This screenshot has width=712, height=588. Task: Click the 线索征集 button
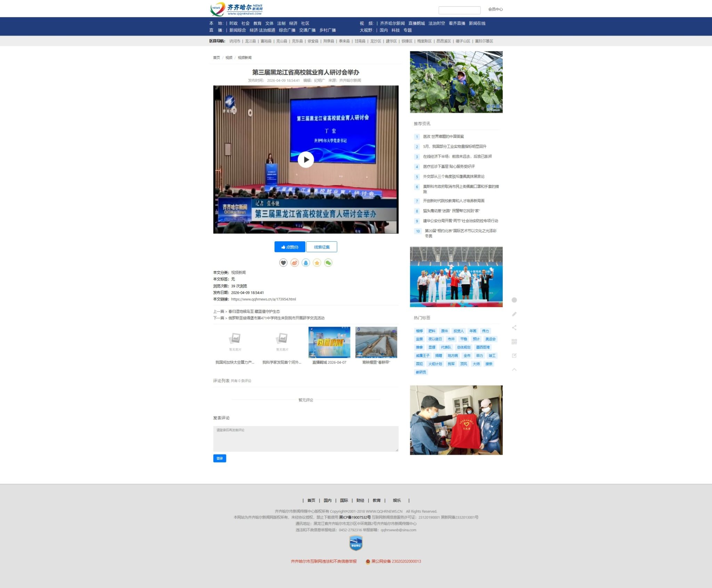[322, 247]
